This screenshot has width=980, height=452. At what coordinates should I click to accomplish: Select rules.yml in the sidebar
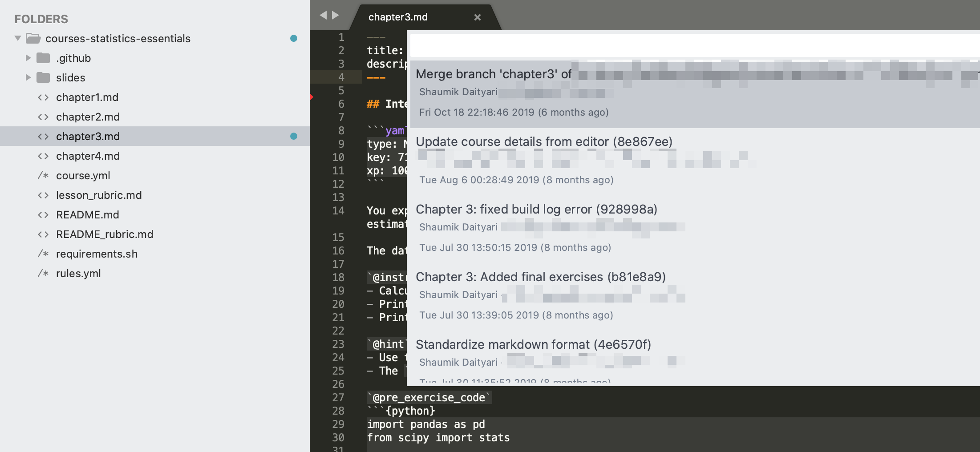click(79, 273)
